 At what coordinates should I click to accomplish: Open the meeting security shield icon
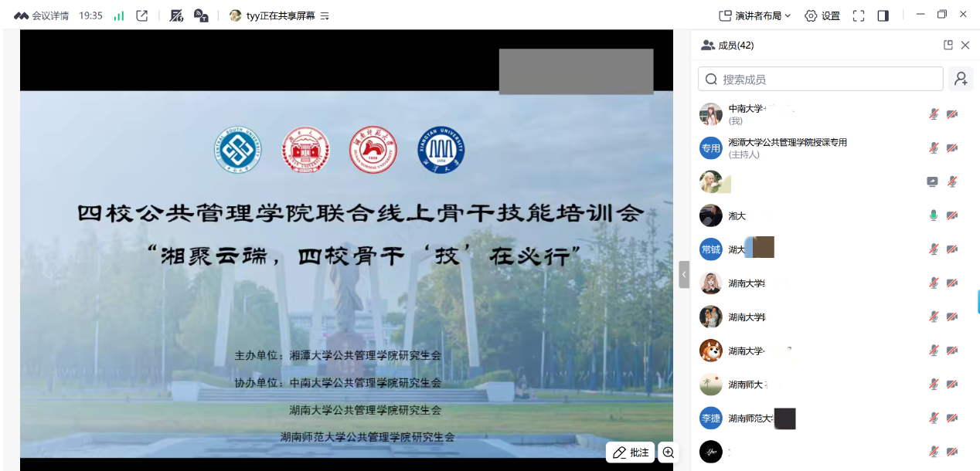pyautogui.click(x=176, y=15)
